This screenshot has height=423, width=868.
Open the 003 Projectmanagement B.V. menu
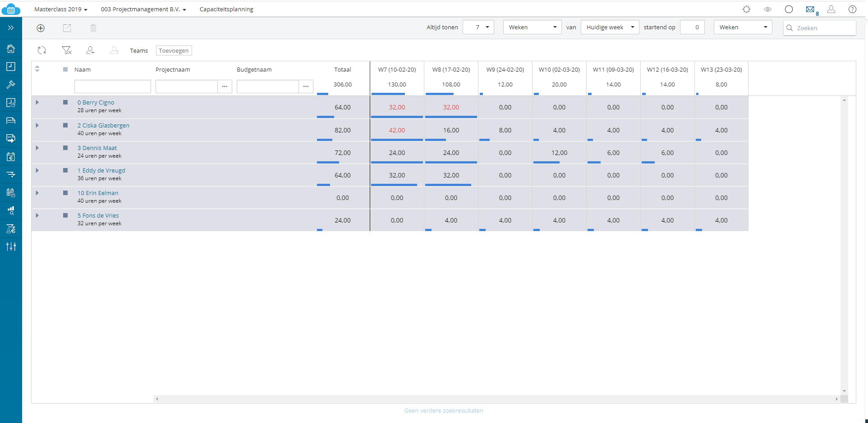click(x=143, y=9)
